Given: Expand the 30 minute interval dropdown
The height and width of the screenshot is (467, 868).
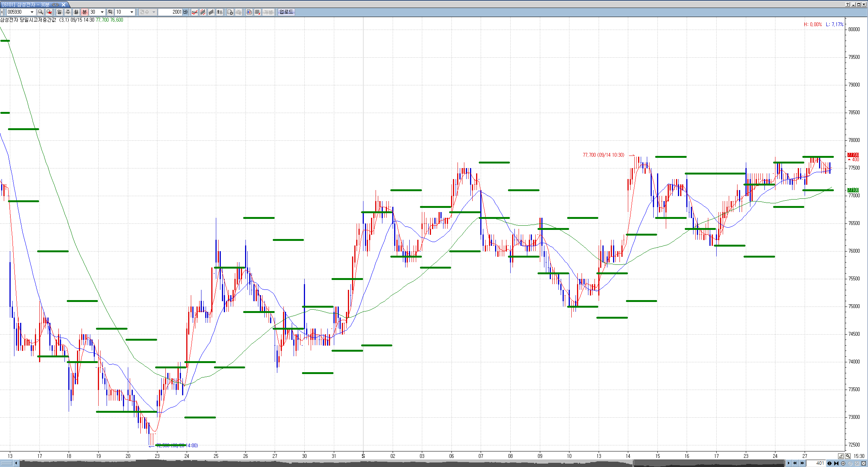Looking at the screenshot, I should pyautogui.click(x=102, y=12).
